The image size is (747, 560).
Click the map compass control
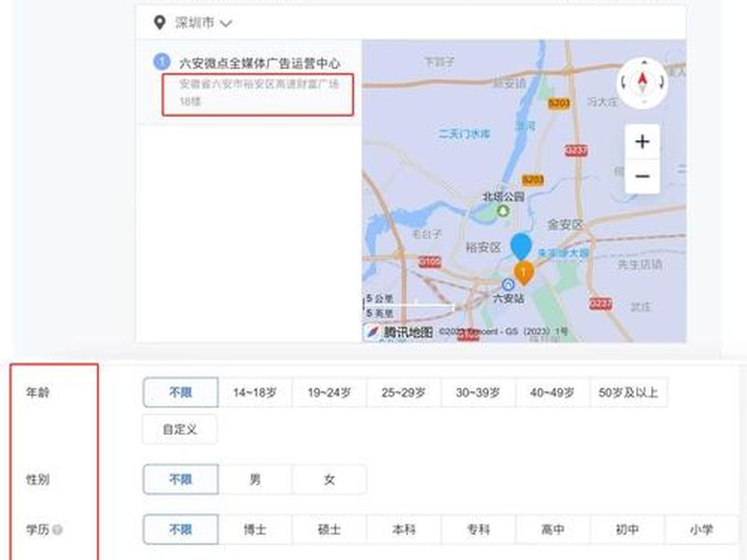click(642, 83)
